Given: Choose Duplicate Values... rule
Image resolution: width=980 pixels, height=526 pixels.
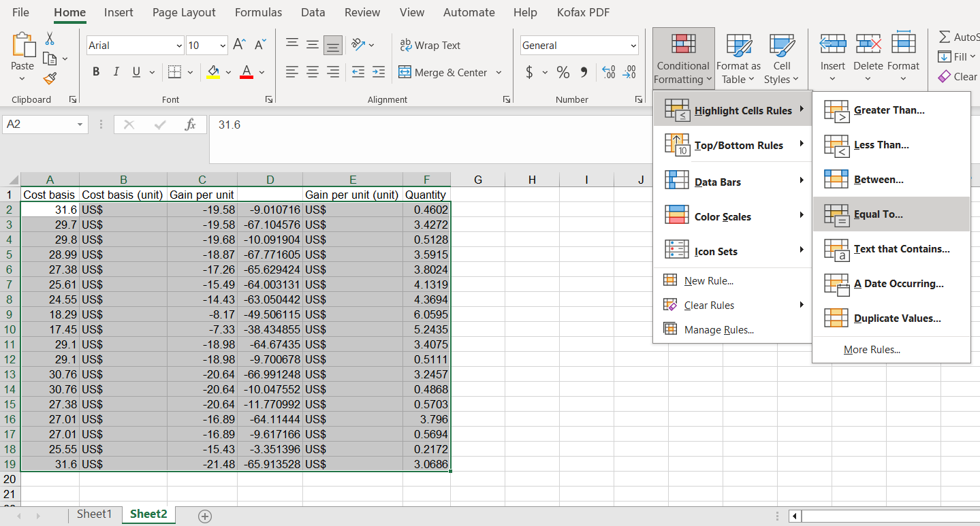Looking at the screenshot, I should pos(891,318).
